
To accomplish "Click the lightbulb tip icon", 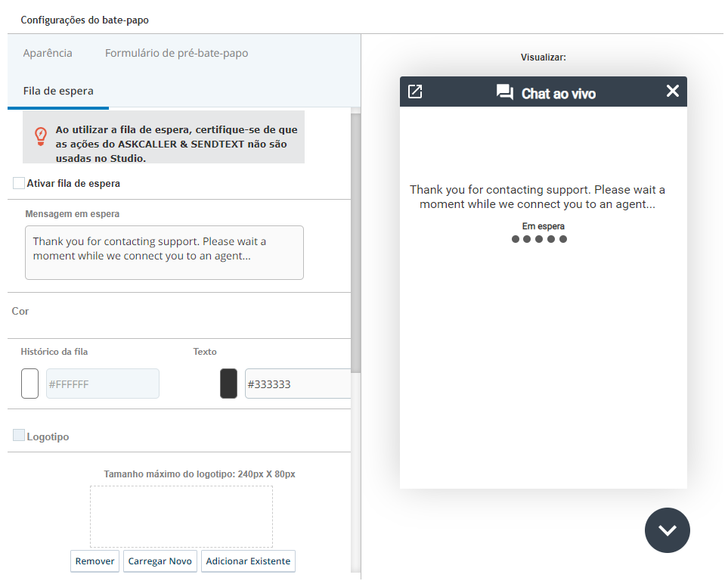I will click(41, 137).
